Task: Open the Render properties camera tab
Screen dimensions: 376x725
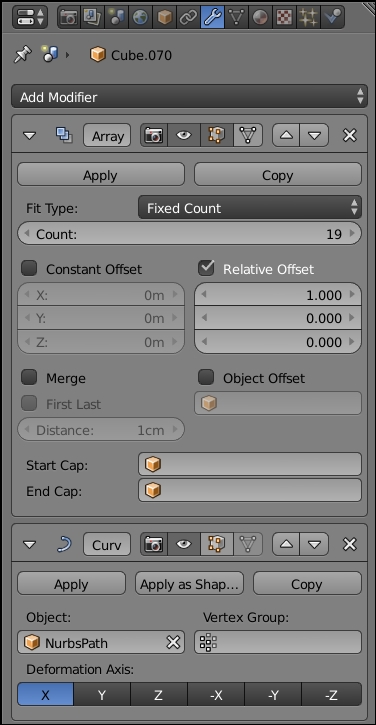Action: coord(69,17)
